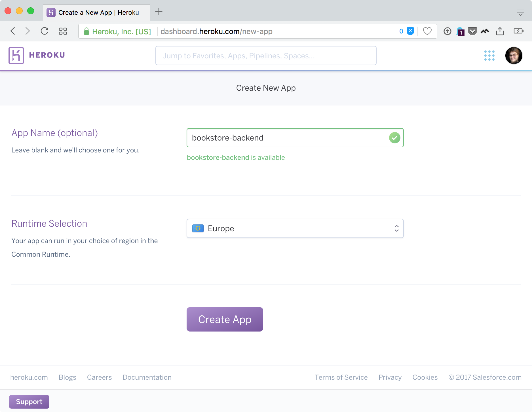This screenshot has width=532, height=412.
Task: Open the Cookies footer link
Action: (x=425, y=377)
